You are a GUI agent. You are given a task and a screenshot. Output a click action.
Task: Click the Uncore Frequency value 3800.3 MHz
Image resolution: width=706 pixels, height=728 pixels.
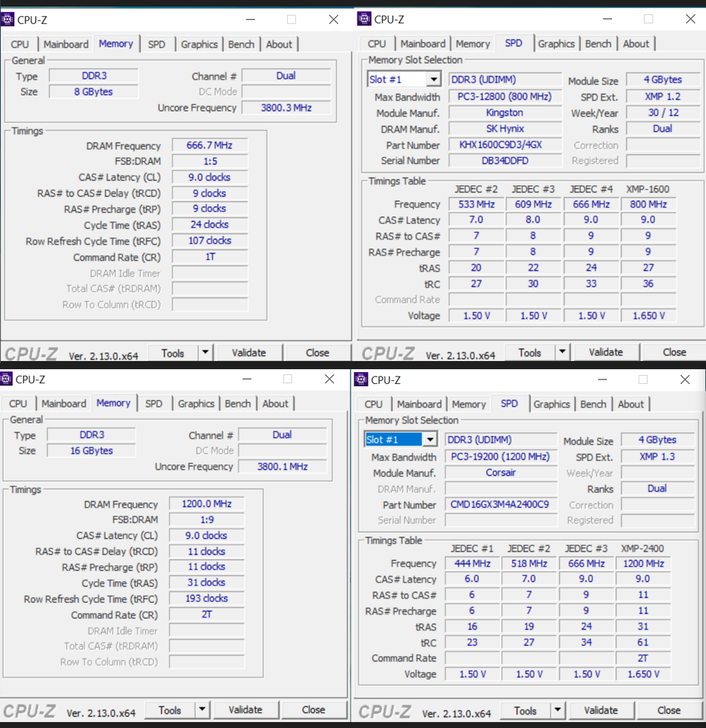pyautogui.click(x=286, y=107)
